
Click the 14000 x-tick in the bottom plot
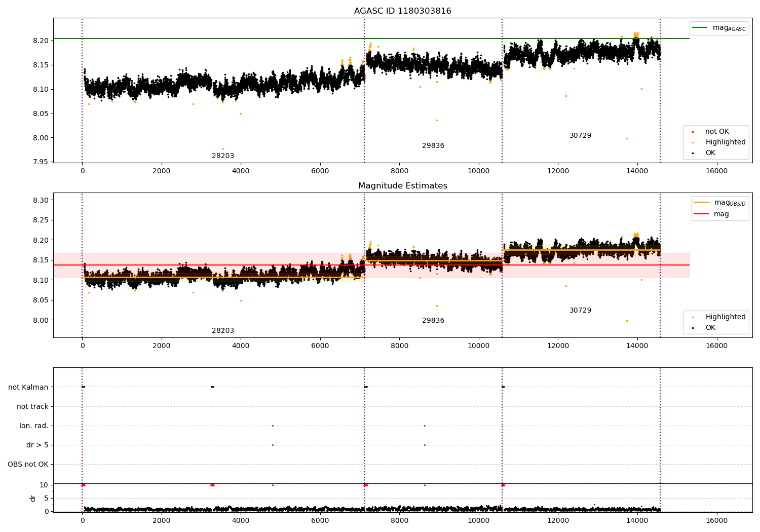[x=637, y=521]
